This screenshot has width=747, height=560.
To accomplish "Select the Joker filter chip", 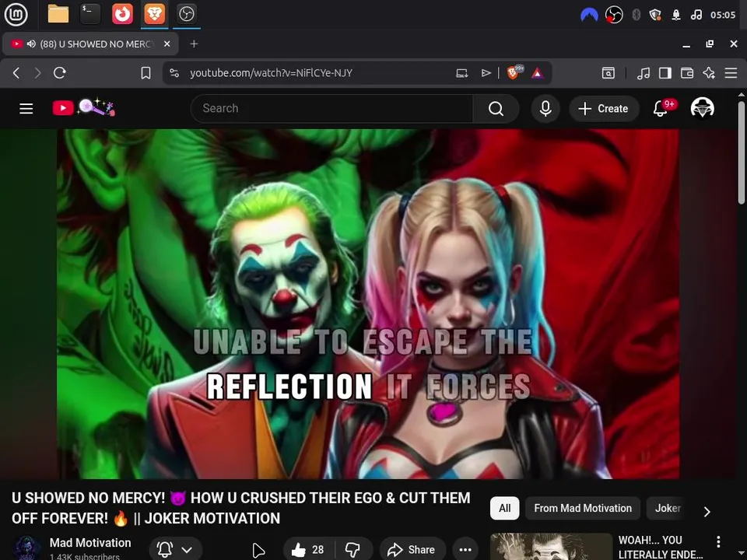I will (x=668, y=508).
